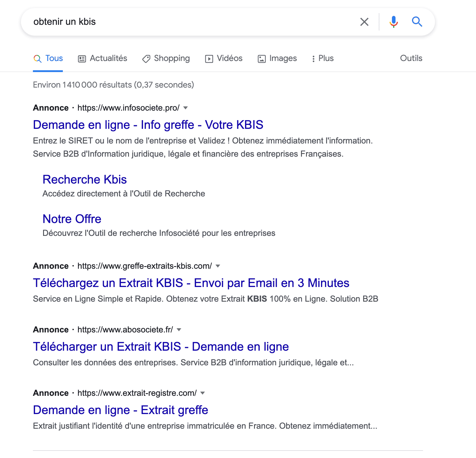Select the Tous tab
476x458 pixels.
pyautogui.click(x=48, y=58)
